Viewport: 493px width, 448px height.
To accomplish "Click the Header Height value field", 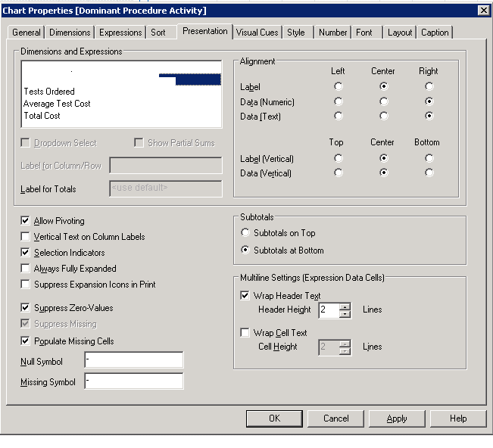I will [329, 310].
